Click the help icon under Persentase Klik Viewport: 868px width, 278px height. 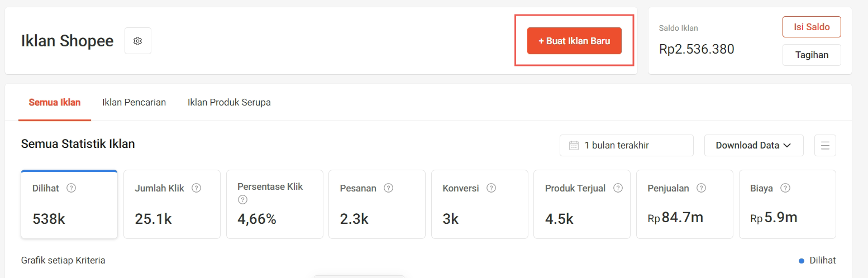pos(242,199)
